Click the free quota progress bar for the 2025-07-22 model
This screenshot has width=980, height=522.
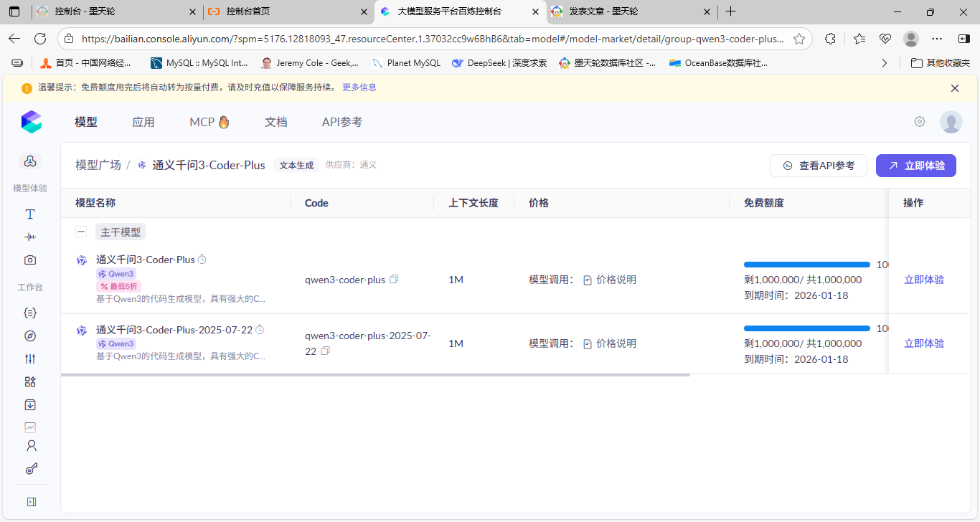click(x=807, y=328)
